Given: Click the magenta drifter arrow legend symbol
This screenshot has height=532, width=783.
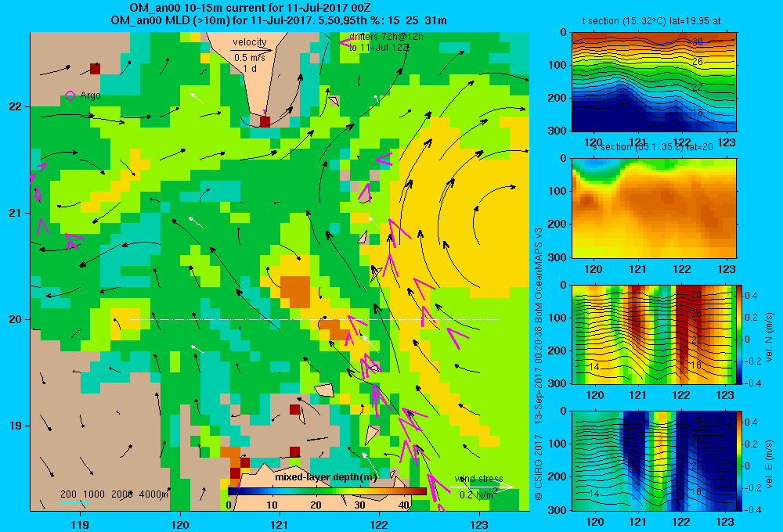Looking at the screenshot, I should [x=347, y=42].
